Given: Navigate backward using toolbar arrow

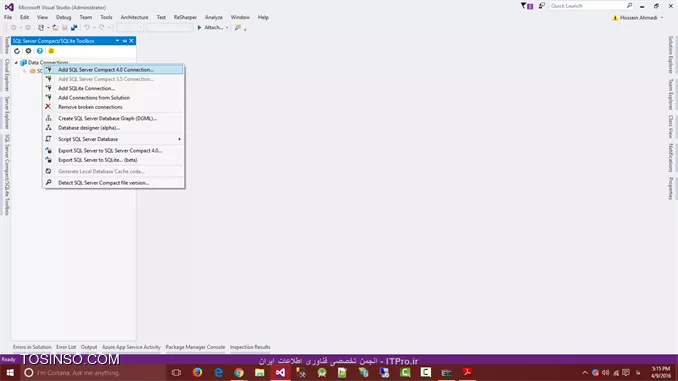Looking at the screenshot, I should [14, 28].
